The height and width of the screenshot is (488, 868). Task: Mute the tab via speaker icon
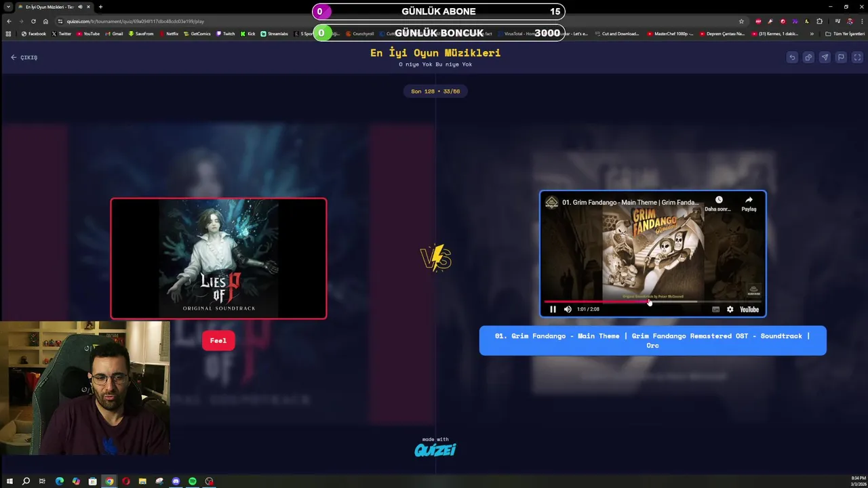pos(80,7)
